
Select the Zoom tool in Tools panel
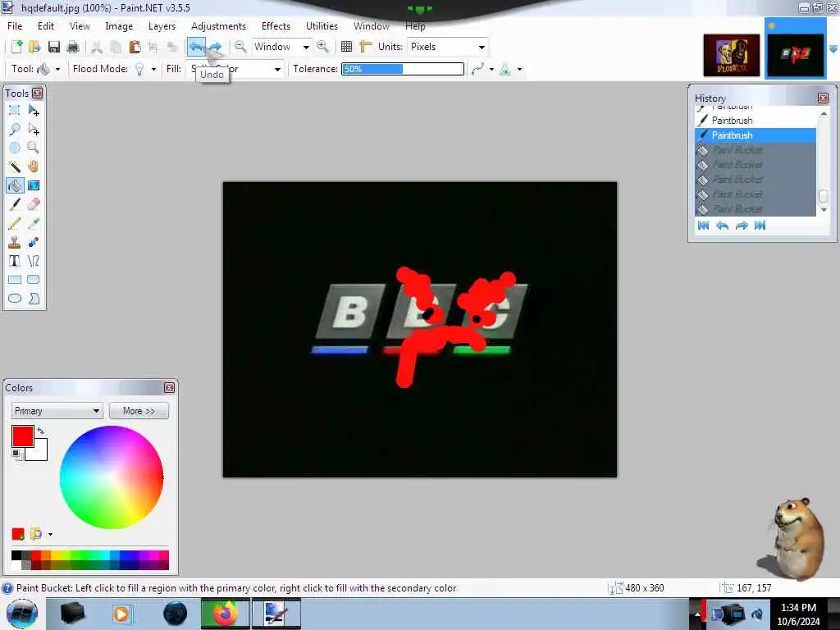tap(33, 148)
